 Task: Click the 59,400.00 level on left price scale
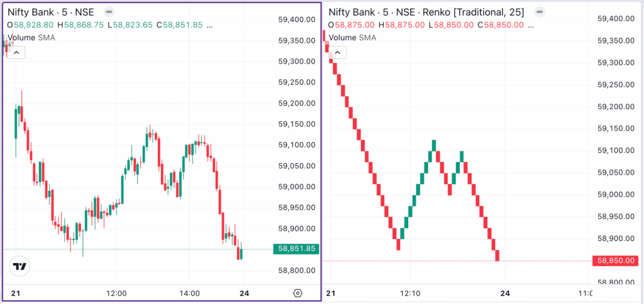(x=296, y=19)
